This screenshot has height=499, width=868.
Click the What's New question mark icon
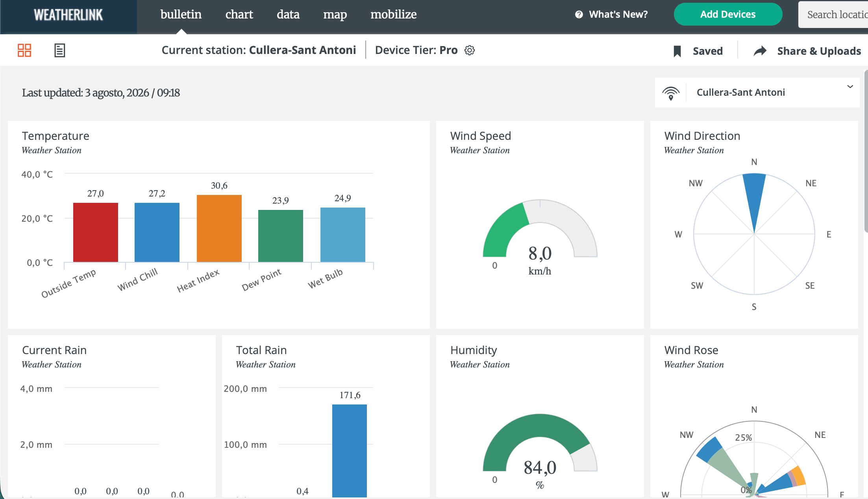point(579,15)
